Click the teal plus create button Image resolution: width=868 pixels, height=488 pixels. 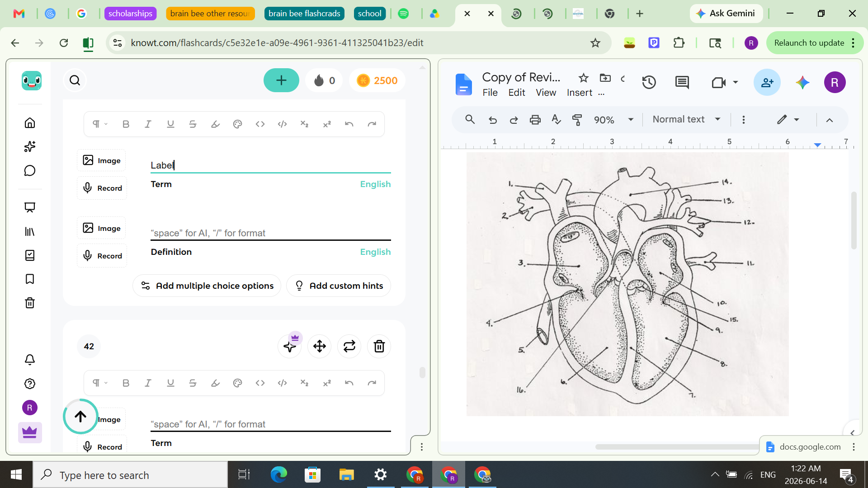tap(281, 80)
